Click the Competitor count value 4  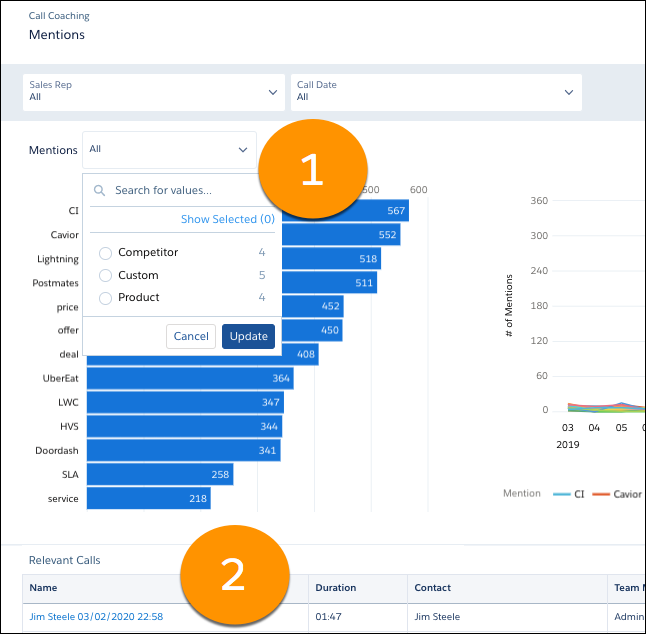tap(262, 252)
